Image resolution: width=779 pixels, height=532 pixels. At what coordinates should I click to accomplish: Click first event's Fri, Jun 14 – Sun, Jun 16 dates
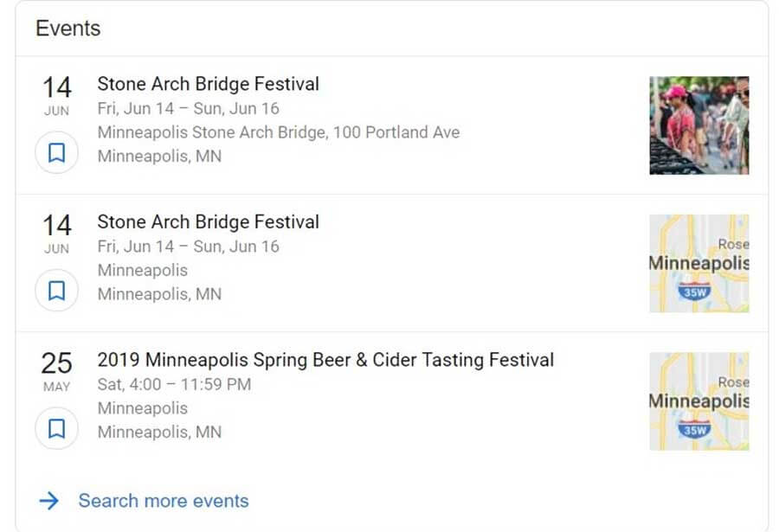pyautogui.click(x=189, y=108)
